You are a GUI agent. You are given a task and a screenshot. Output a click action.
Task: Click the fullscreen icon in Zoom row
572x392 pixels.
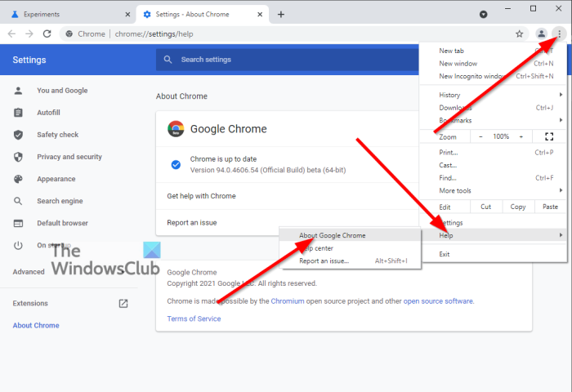pos(548,136)
